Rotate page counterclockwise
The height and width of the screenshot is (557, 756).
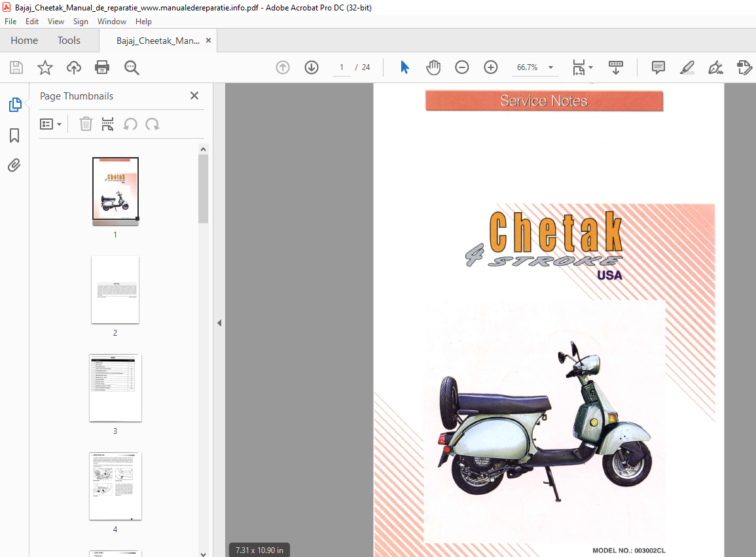pyautogui.click(x=130, y=124)
